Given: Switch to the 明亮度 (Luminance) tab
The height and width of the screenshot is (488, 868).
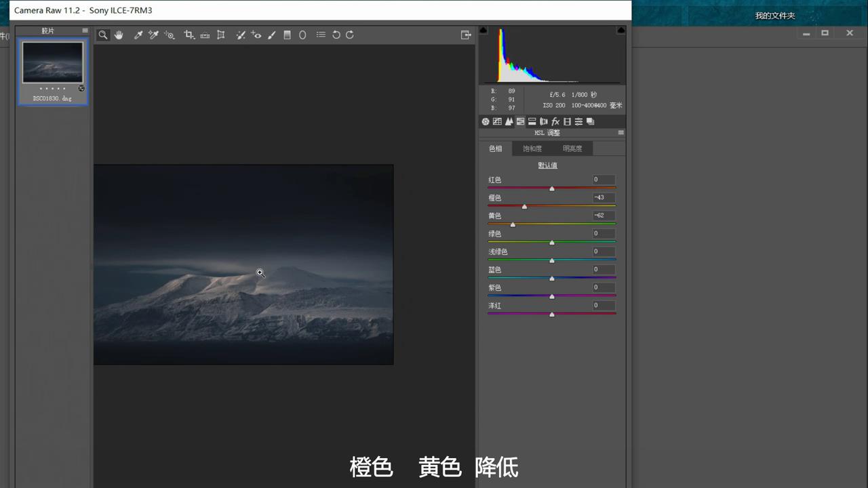Looking at the screenshot, I should pyautogui.click(x=572, y=148).
